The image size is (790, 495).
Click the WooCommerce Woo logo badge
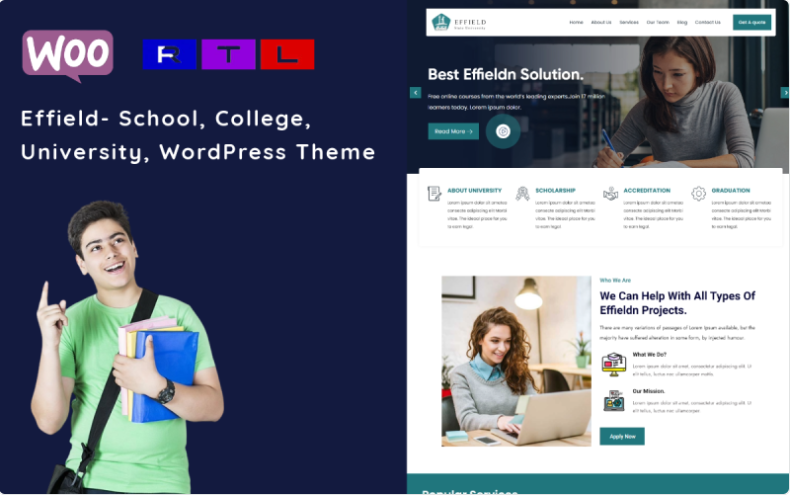(68, 55)
